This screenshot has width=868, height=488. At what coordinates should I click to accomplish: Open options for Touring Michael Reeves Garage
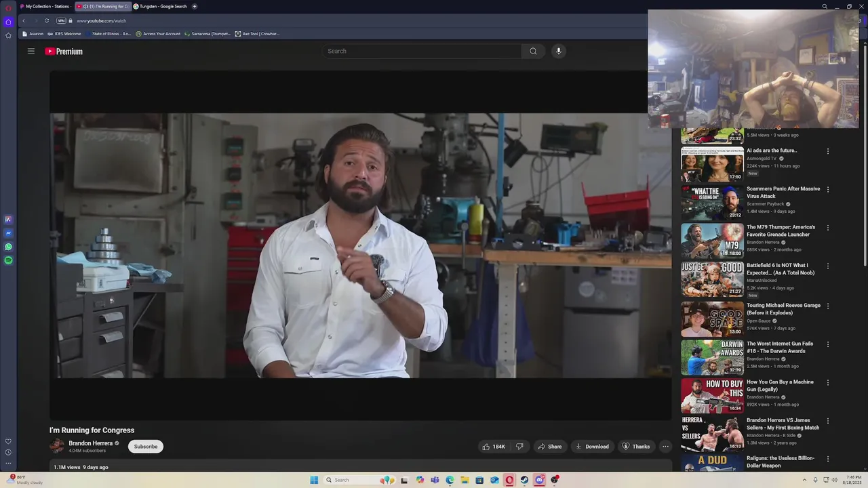[828, 306]
